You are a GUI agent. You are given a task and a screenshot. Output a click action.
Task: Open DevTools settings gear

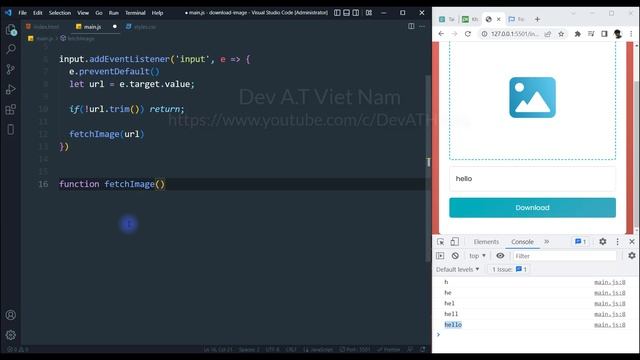click(602, 242)
